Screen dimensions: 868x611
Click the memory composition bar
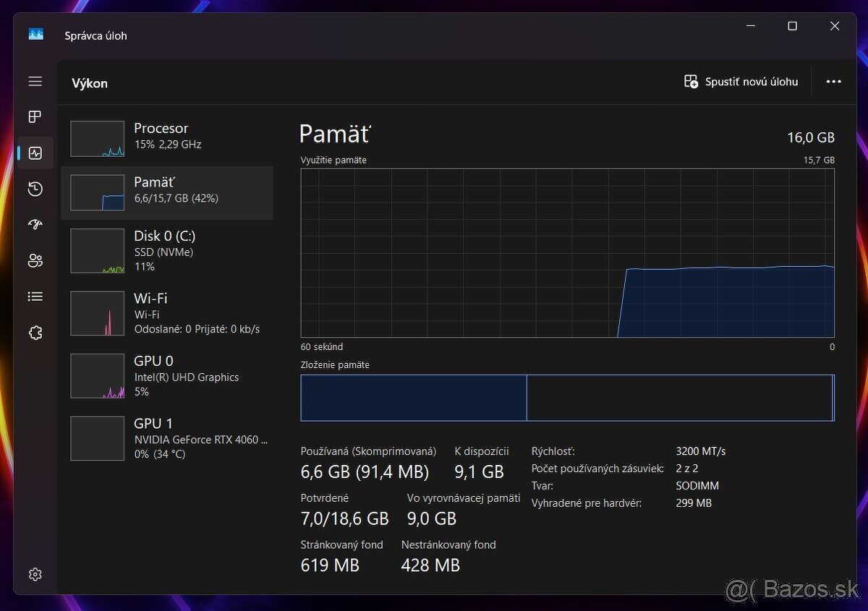[x=568, y=398]
